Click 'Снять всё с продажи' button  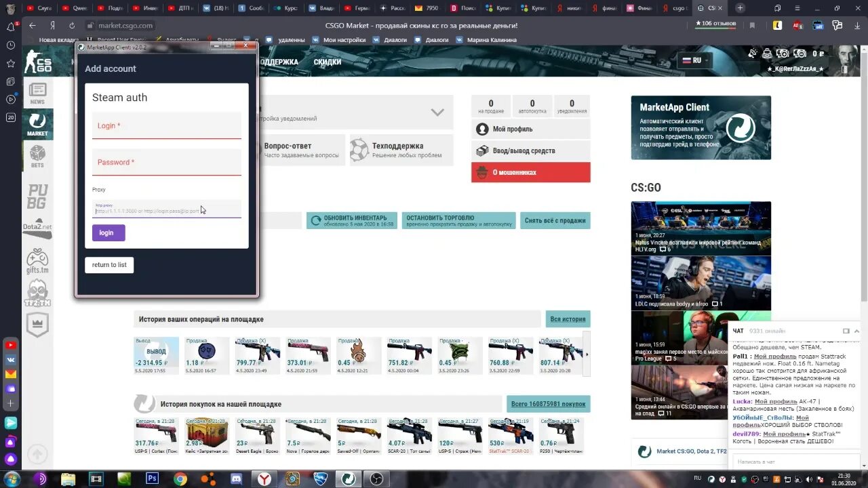555,220
